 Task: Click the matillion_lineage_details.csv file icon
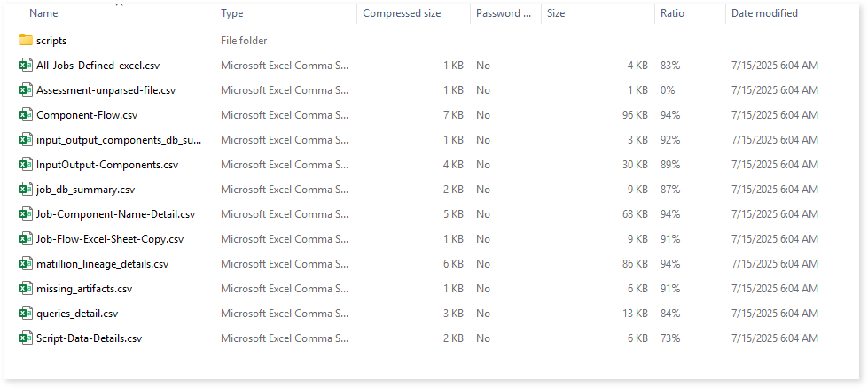26,264
